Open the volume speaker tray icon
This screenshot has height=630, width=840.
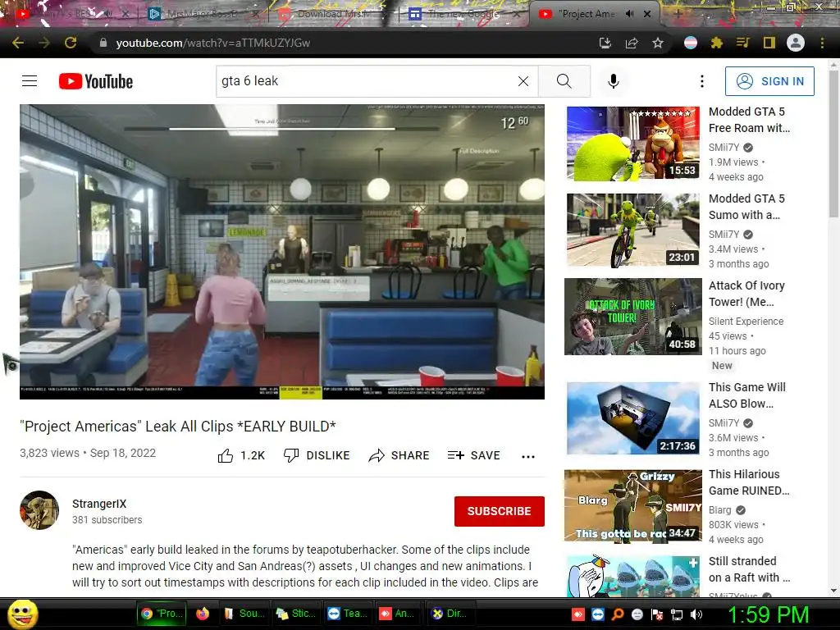coord(696,614)
